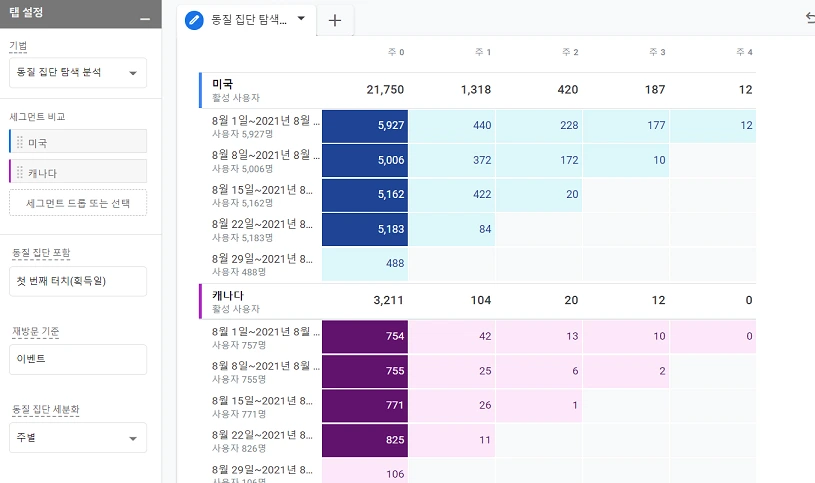Click the 기법 label
The height and width of the screenshot is (483, 815).
click(x=18, y=46)
